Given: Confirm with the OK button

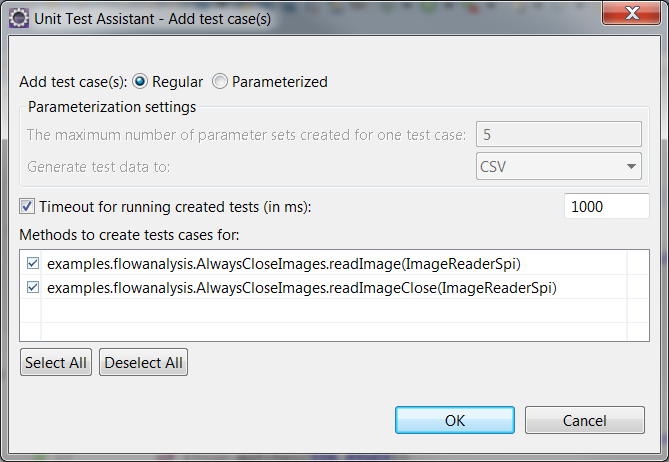Looking at the screenshot, I should pos(454,420).
